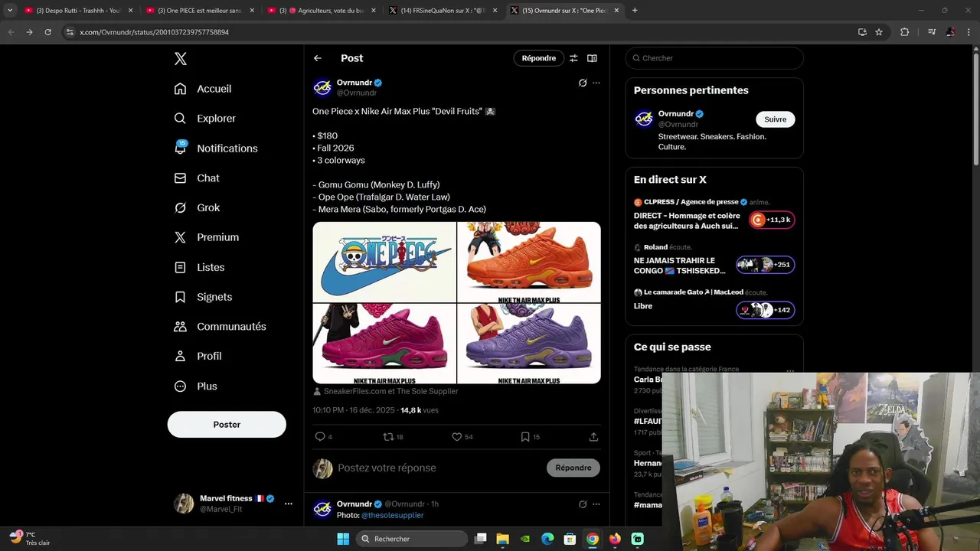Click Suivre to follow Ovrnundr
Image resolution: width=980 pixels, height=551 pixels.
coord(776,119)
